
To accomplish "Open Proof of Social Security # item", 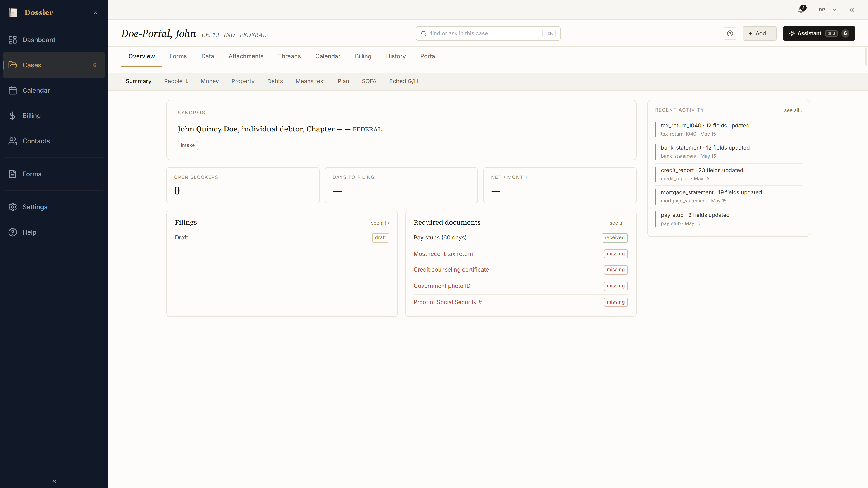I will point(521,302).
